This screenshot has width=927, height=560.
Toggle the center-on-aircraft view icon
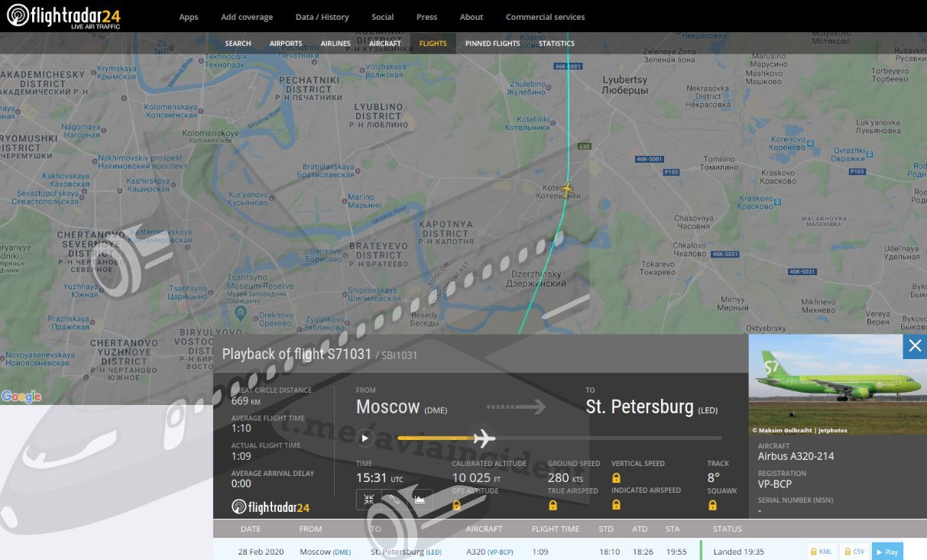point(369,500)
